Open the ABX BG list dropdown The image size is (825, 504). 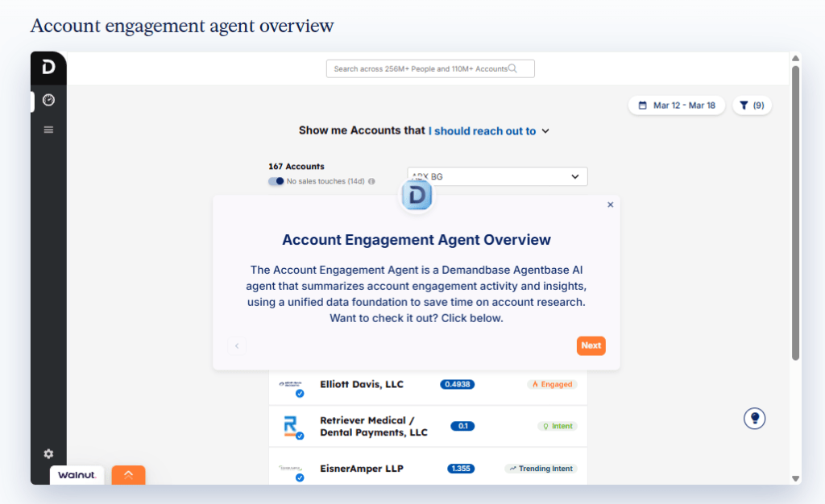coord(497,176)
